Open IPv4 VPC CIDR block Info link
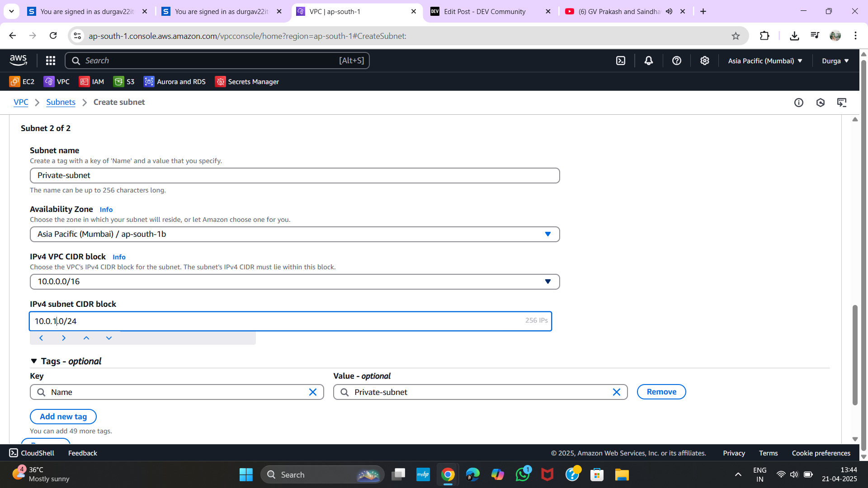The height and width of the screenshot is (488, 868). click(119, 257)
